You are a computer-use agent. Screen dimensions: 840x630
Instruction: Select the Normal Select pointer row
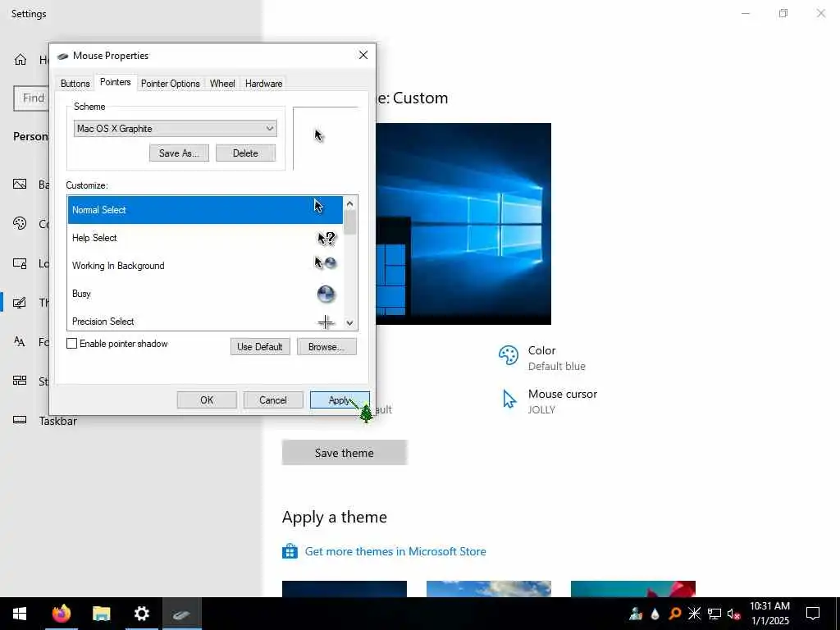205,209
